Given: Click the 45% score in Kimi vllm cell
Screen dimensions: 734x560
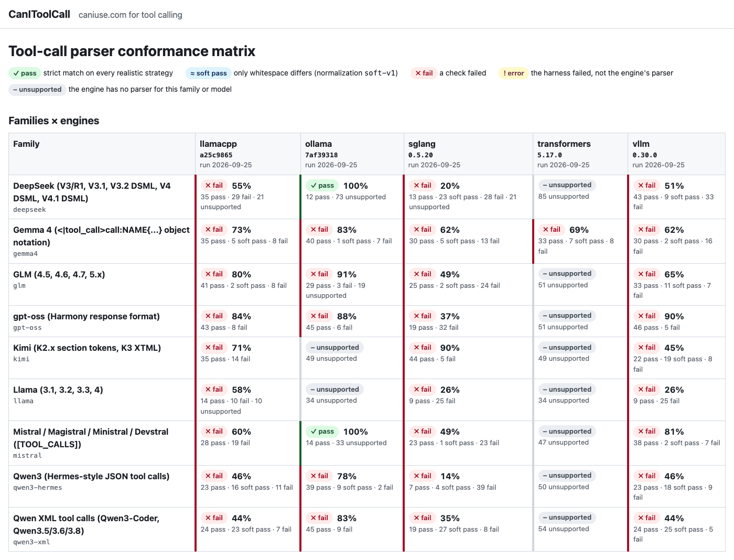Looking at the screenshot, I should (x=674, y=348).
